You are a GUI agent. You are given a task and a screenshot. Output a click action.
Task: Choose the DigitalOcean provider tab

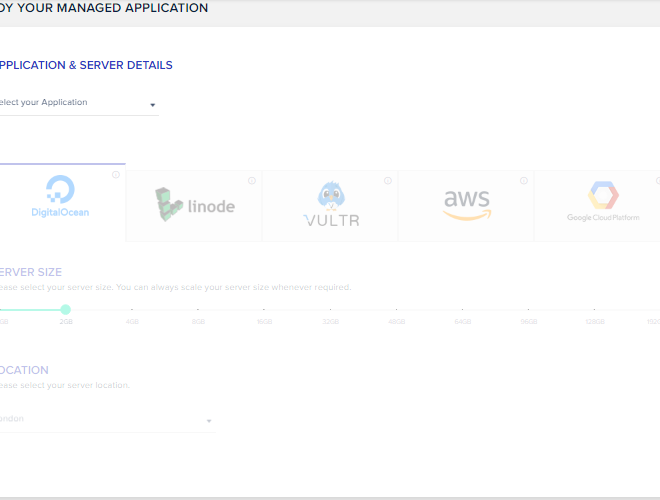(x=63, y=202)
